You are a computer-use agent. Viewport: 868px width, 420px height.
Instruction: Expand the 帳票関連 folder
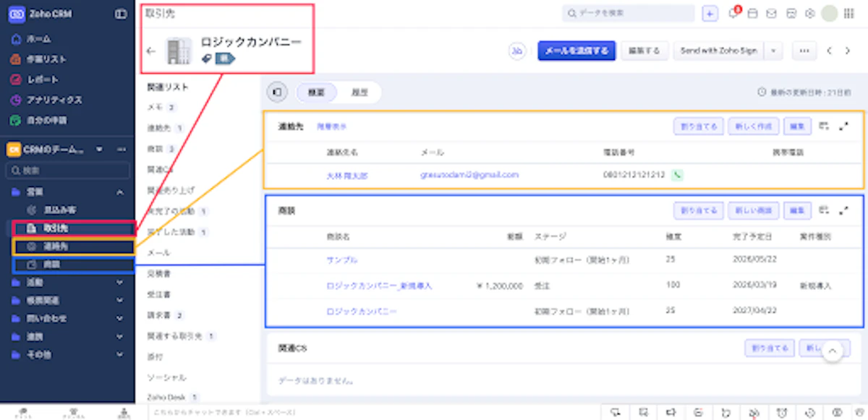[x=120, y=300]
